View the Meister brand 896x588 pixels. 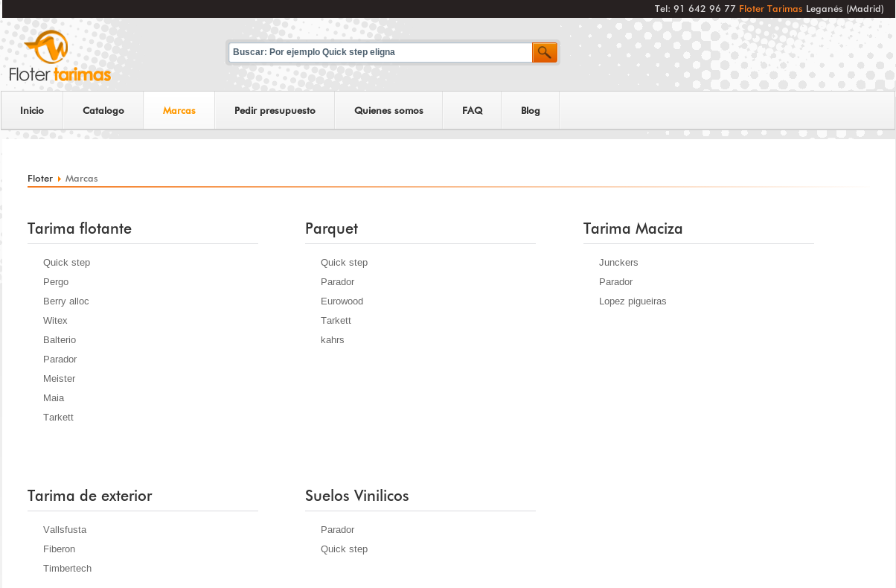[x=59, y=379]
